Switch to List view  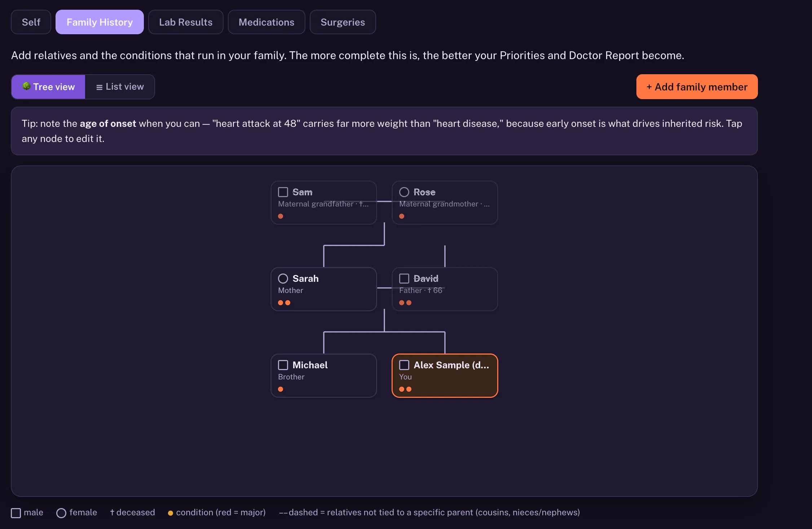[x=120, y=87]
